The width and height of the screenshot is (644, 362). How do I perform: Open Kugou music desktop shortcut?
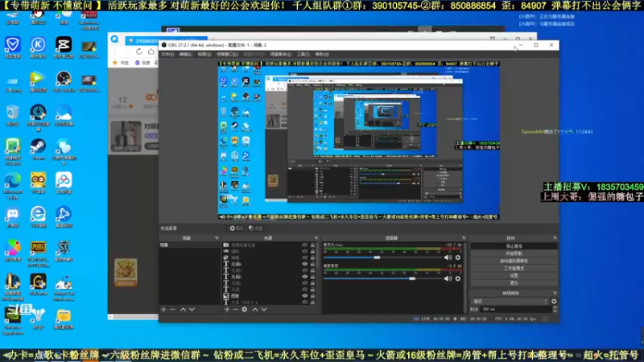(38, 47)
